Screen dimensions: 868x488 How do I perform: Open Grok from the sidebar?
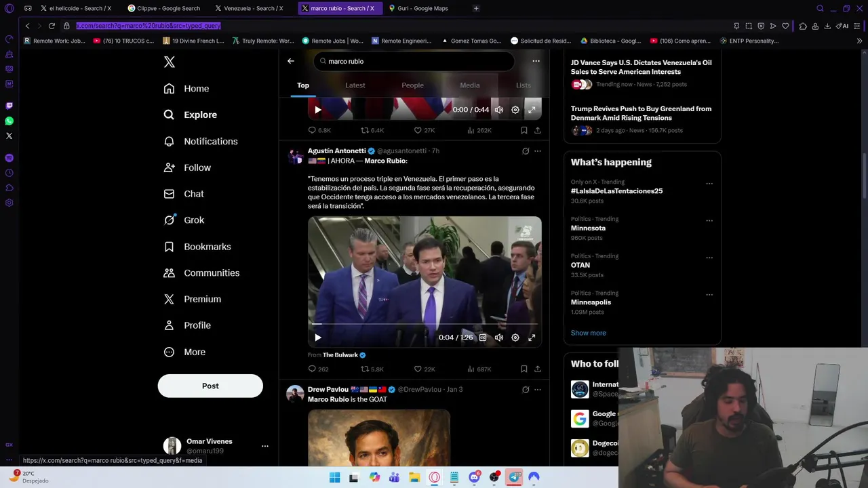point(184,220)
